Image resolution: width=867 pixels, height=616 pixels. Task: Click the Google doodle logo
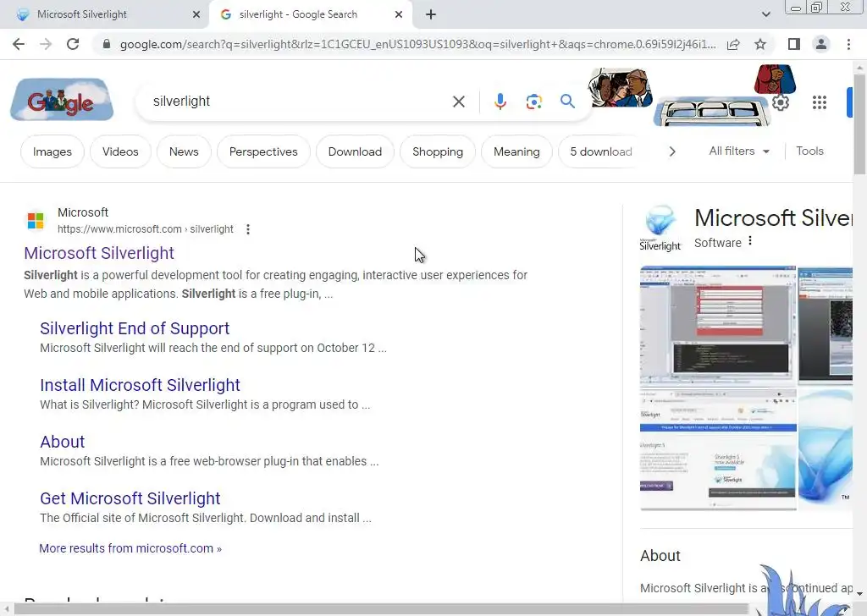tap(62, 100)
